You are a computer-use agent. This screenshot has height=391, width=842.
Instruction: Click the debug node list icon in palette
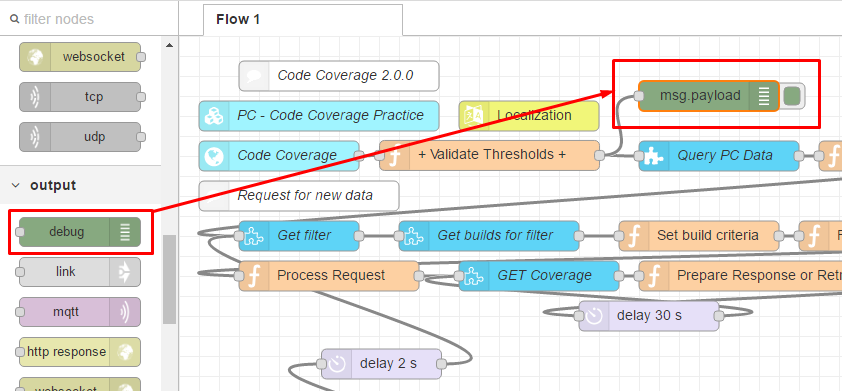pos(125,232)
